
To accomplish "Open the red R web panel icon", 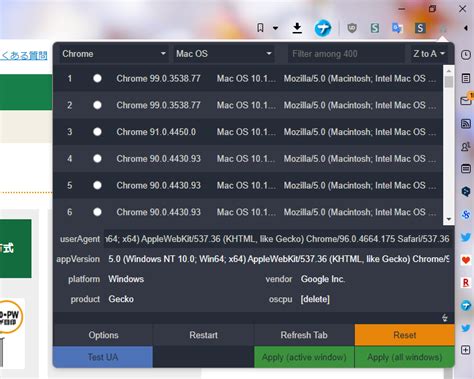I will pyautogui.click(x=466, y=283).
